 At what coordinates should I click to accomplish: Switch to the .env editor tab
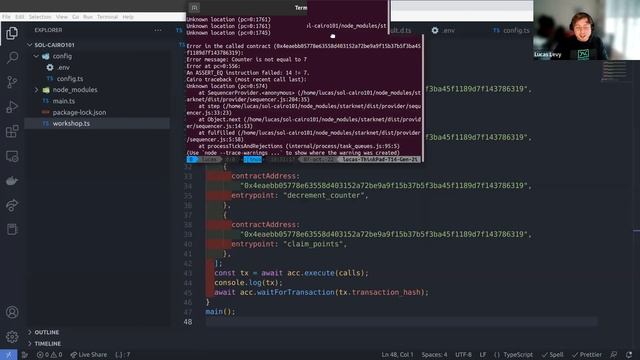pos(444,31)
